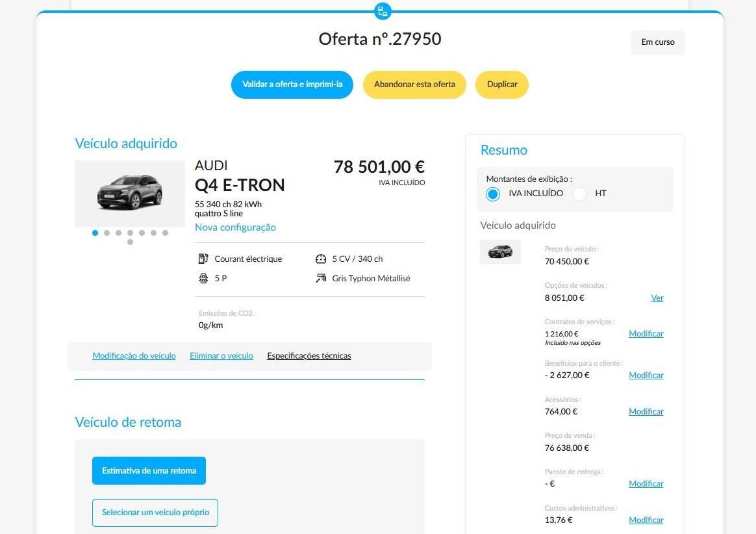Click Validar a oferta e imprimi-la
Image resolution: width=756 pixels, height=534 pixels.
292,84
